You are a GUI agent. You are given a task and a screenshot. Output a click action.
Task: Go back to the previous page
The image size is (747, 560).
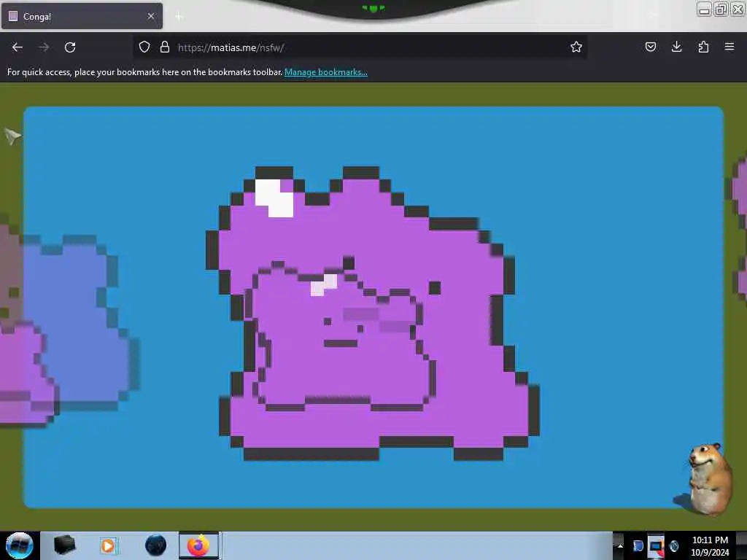point(18,47)
